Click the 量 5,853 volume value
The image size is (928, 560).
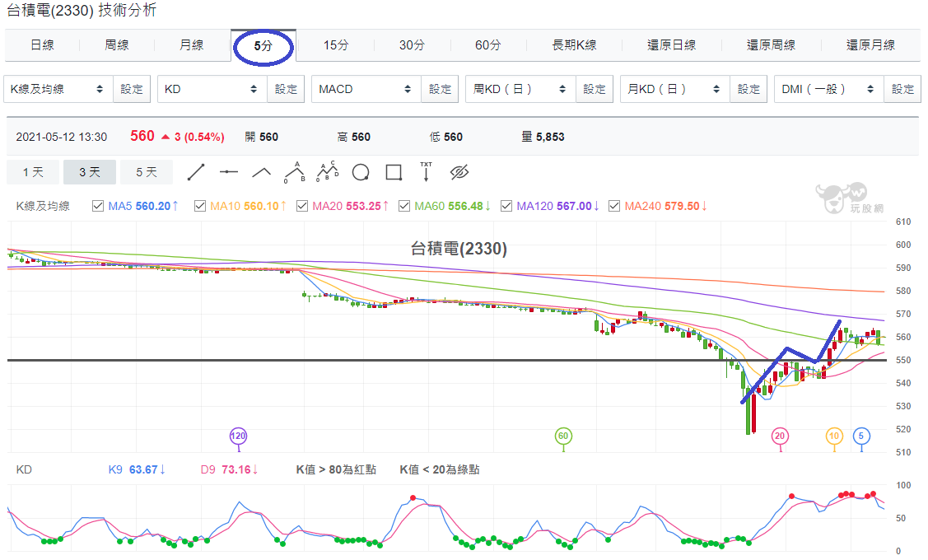click(x=543, y=137)
